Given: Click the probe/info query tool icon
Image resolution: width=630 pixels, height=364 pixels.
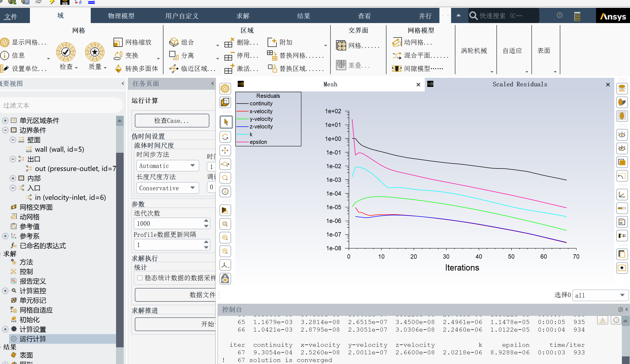Looking at the screenshot, I should (x=225, y=191).
